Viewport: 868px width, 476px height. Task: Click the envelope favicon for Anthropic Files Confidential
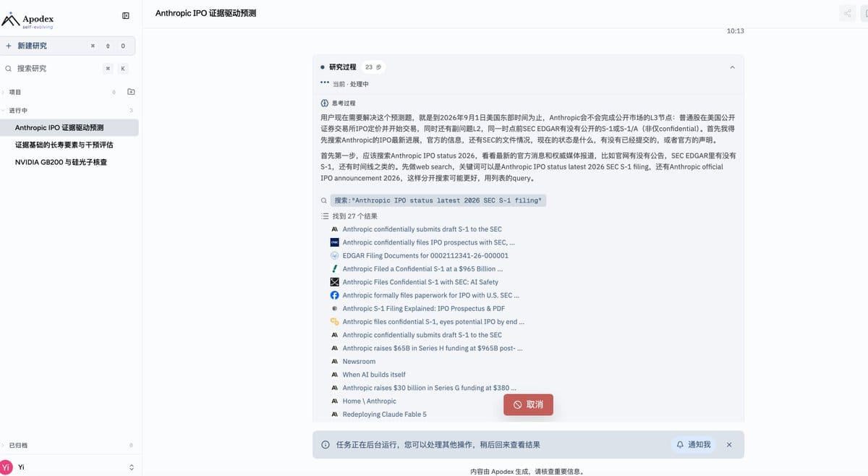pyautogui.click(x=334, y=282)
